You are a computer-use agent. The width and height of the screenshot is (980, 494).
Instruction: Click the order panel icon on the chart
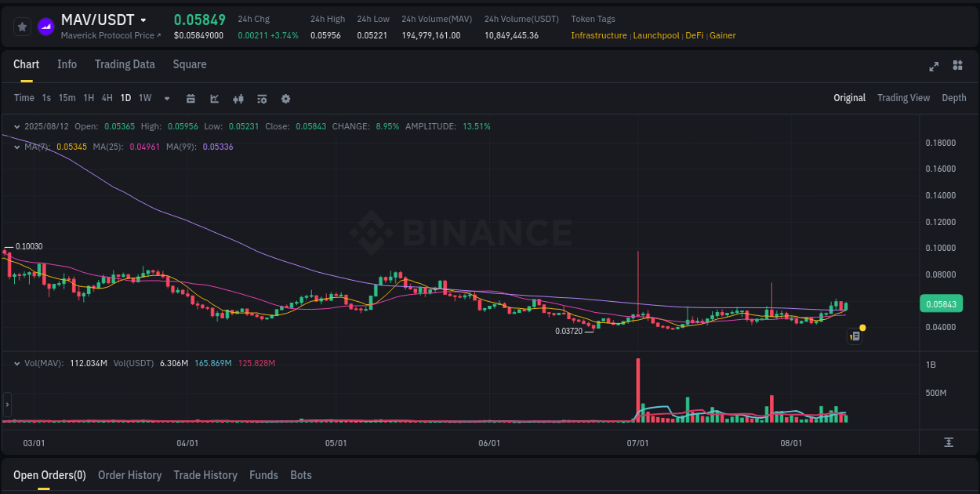click(855, 336)
